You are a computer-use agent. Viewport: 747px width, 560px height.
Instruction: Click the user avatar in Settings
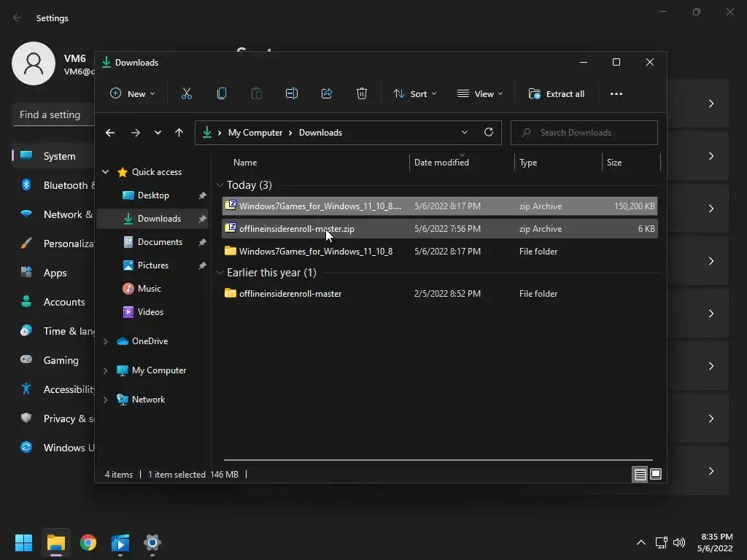click(34, 63)
